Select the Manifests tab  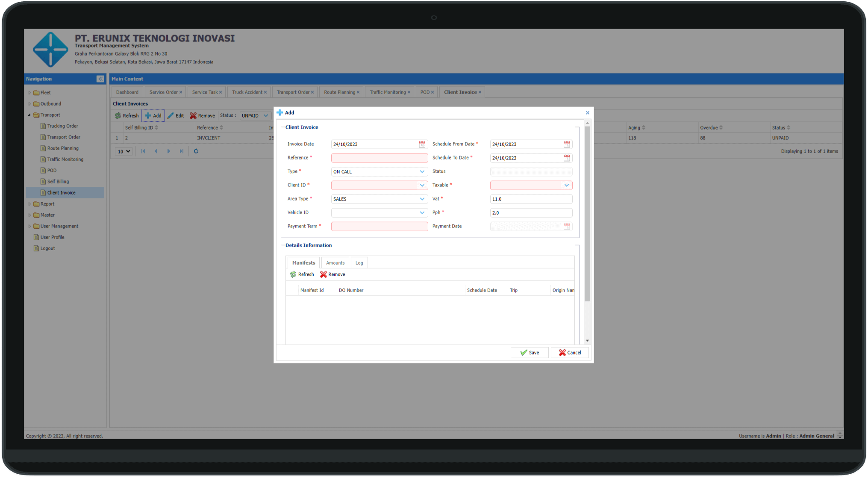pyautogui.click(x=304, y=263)
